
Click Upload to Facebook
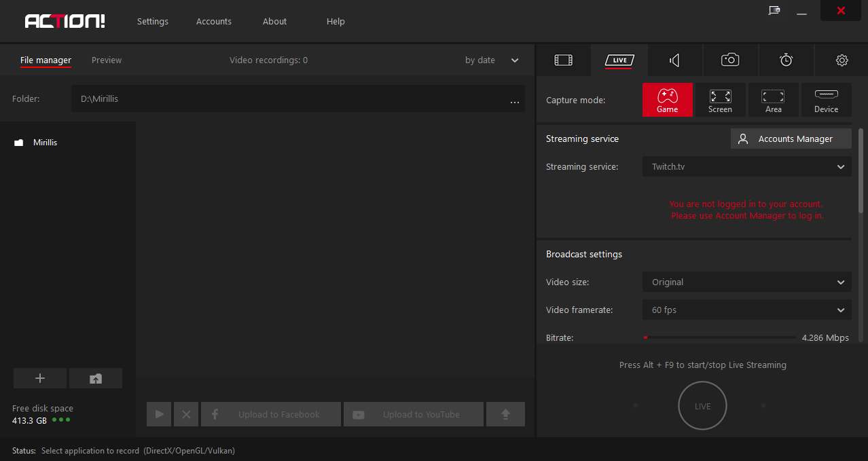tap(271, 414)
